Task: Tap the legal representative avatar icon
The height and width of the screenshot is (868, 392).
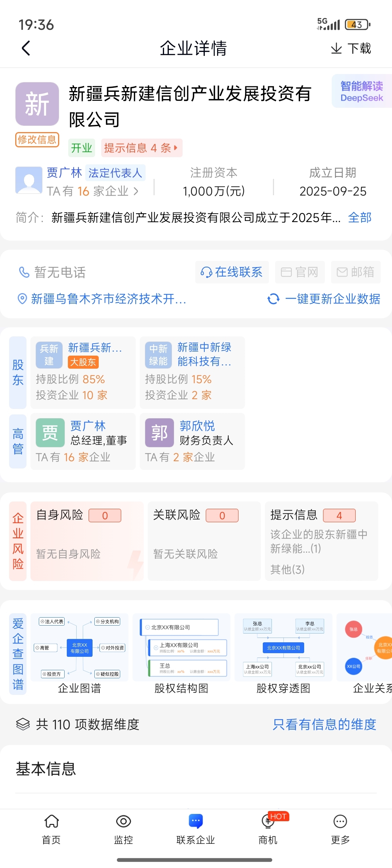Action: pyautogui.click(x=29, y=180)
